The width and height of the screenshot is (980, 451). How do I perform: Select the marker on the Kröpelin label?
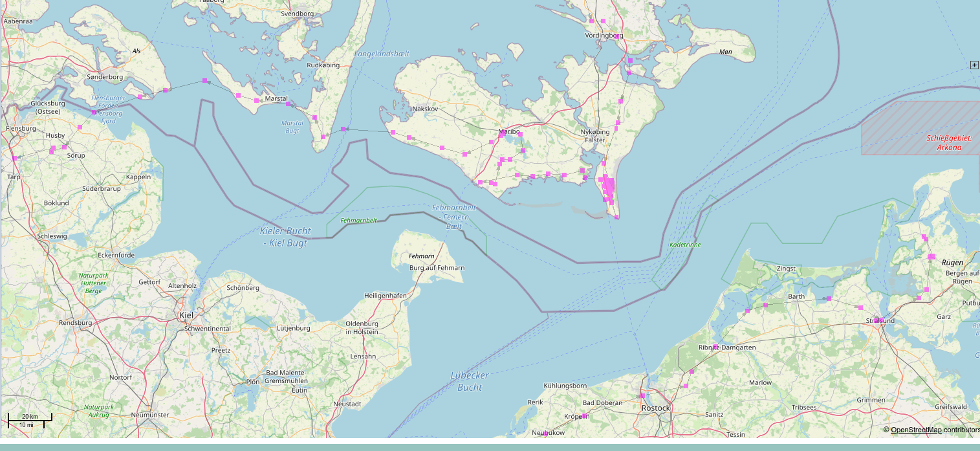tap(584, 415)
